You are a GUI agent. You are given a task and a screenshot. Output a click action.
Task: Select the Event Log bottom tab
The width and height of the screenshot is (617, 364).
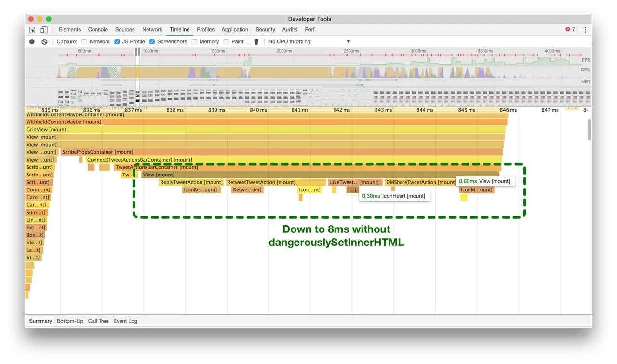pos(125,321)
